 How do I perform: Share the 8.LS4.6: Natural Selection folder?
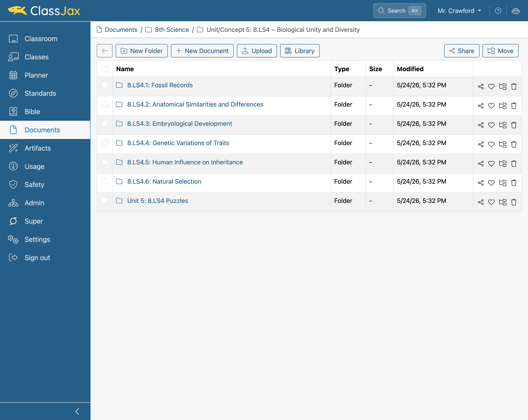[x=481, y=183]
